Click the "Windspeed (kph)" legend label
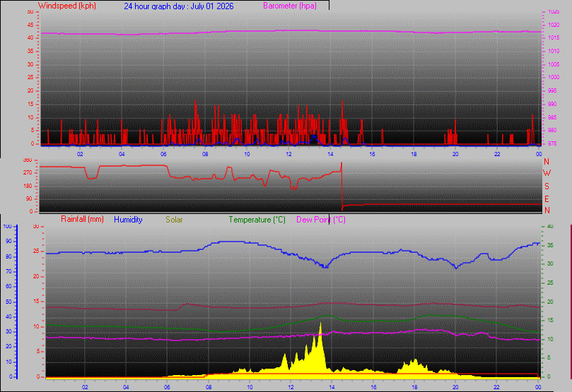The width and height of the screenshot is (572, 392). tap(66, 6)
